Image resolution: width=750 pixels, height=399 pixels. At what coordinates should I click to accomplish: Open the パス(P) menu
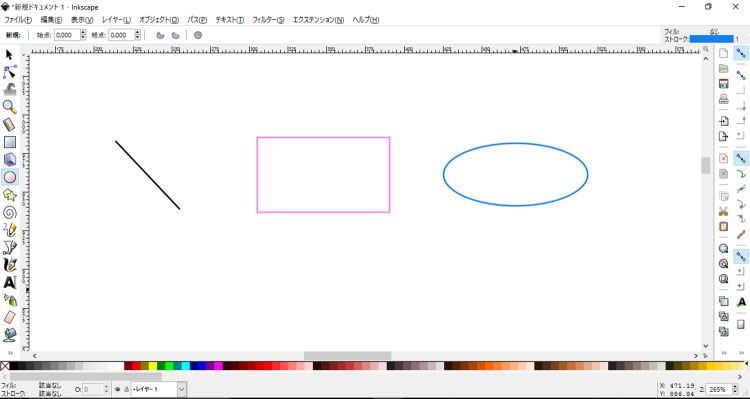tap(197, 20)
